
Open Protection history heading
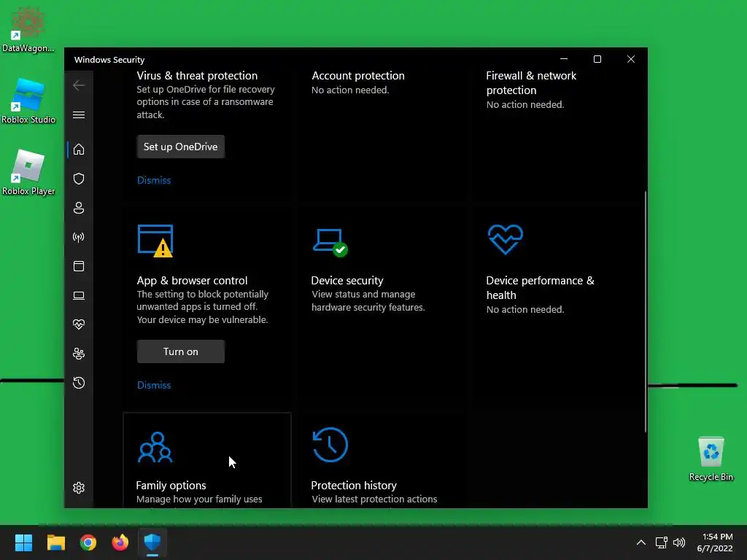pyautogui.click(x=354, y=485)
